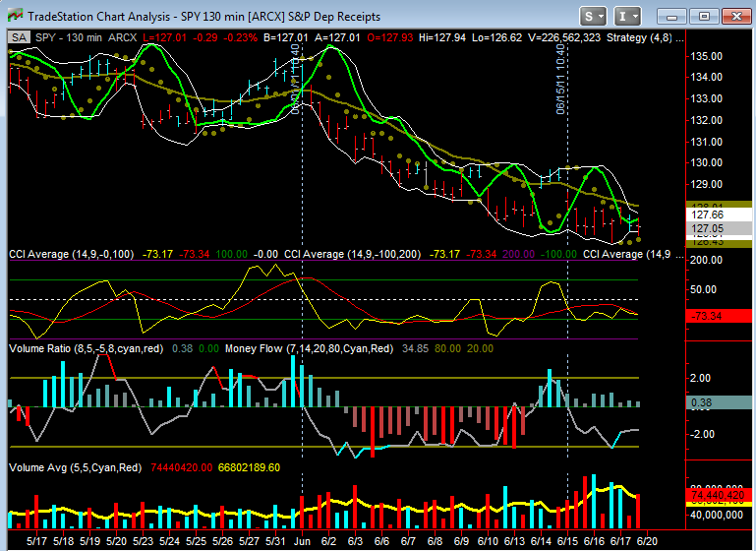Click the 34.85 money flow value
The width and height of the screenshot is (756, 551).
415,348
